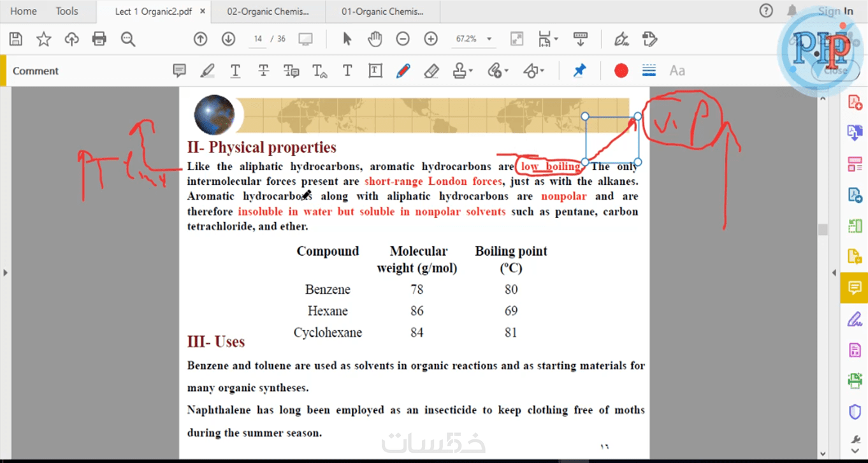Viewport: 868px width, 463px height.
Task: Open the Fill & Sign tool in right pane
Action: point(855,319)
